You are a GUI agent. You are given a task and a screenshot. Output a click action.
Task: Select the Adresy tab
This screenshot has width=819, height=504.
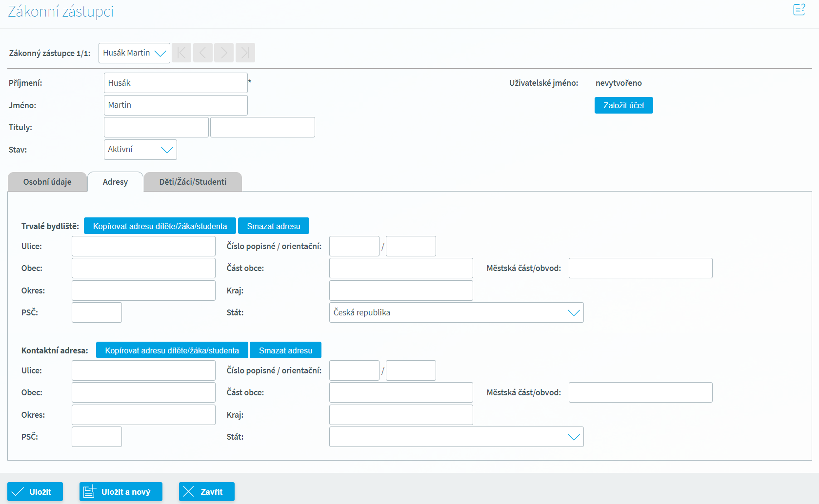click(115, 182)
